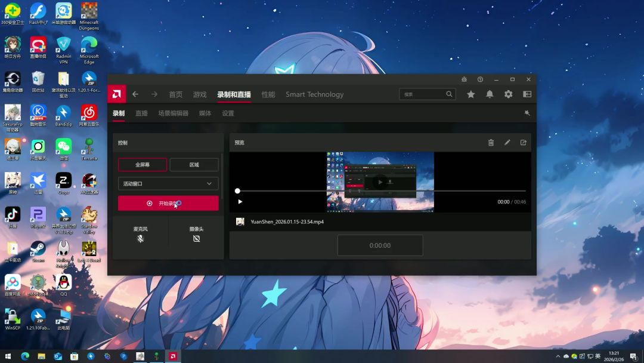Switch to the 设置 sub-tab

click(x=228, y=113)
